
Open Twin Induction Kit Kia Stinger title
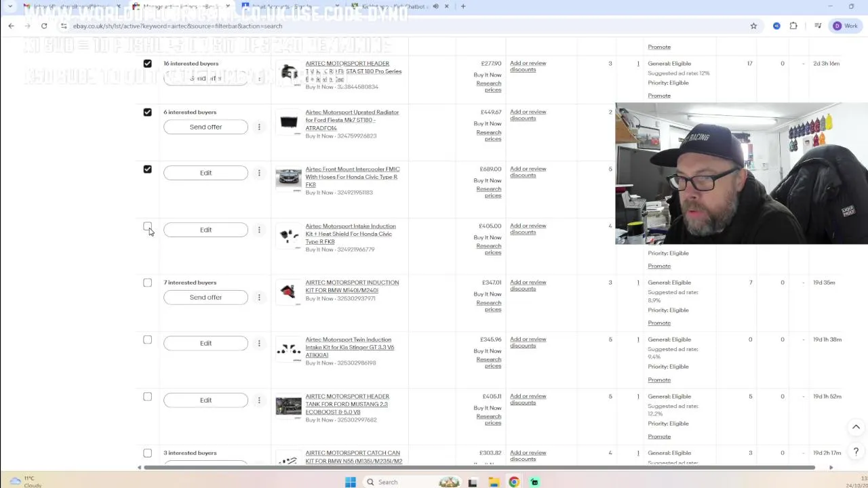coord(349,347)
